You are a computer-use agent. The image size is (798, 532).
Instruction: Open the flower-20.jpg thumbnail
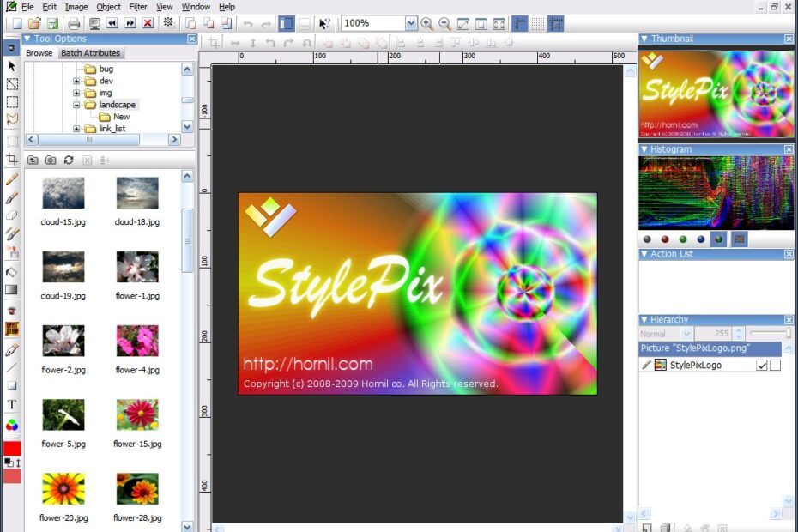pyautogui.click(x=63, y=489)
